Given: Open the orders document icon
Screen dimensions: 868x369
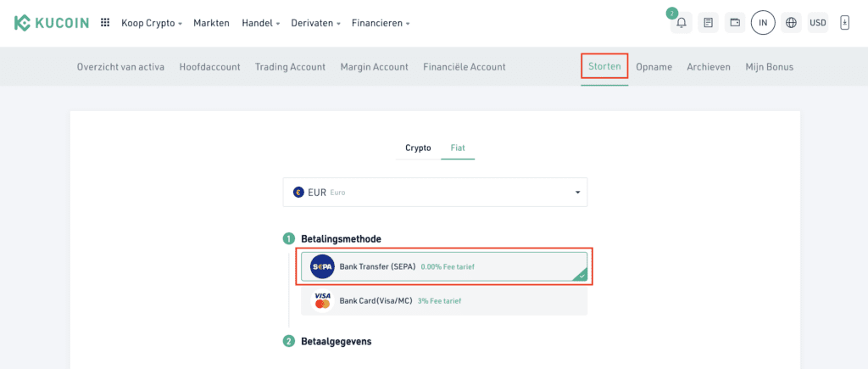Looking at the screenshot, I should click(x=708, y=23).
